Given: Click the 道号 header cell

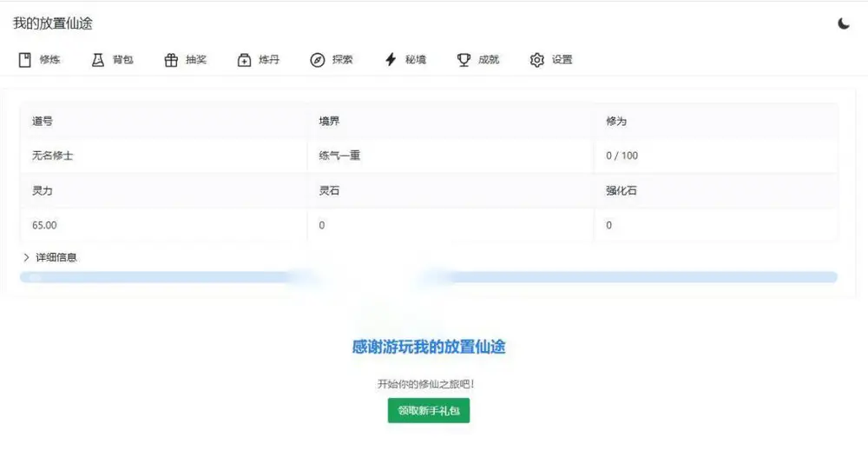Looking at the screenshot, I should pos(164,121).
